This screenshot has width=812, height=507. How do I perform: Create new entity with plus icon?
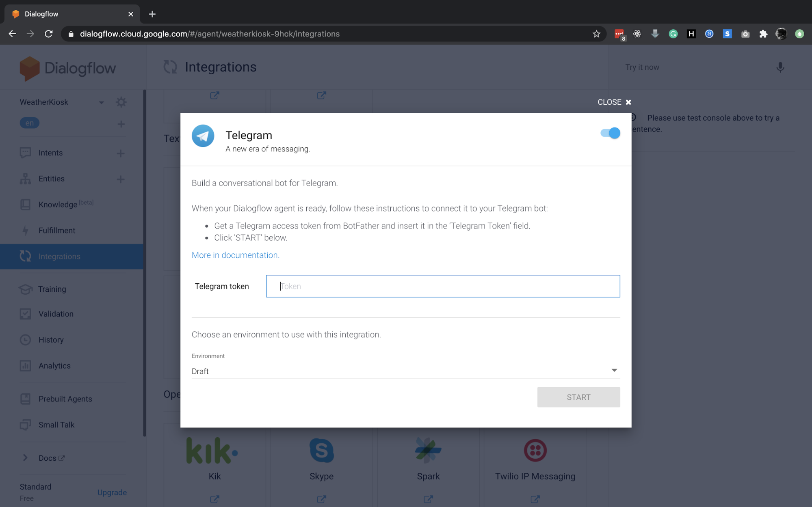coord(121,179)
